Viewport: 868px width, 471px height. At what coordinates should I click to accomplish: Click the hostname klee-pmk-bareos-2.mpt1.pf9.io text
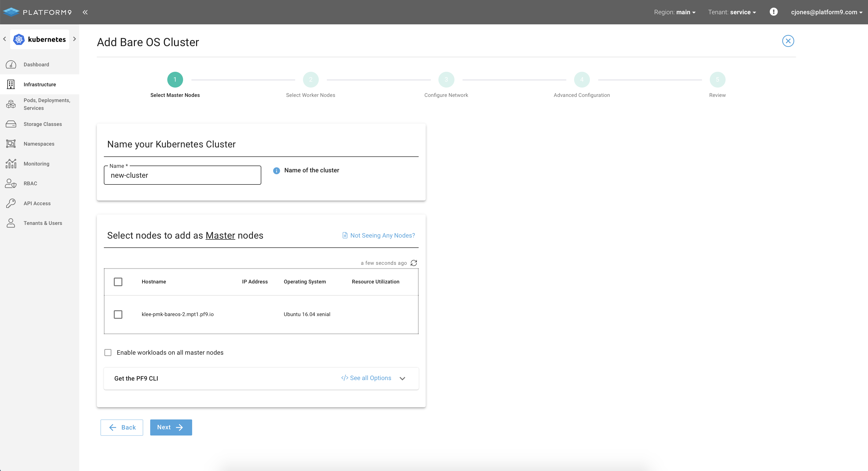(178, 315)
